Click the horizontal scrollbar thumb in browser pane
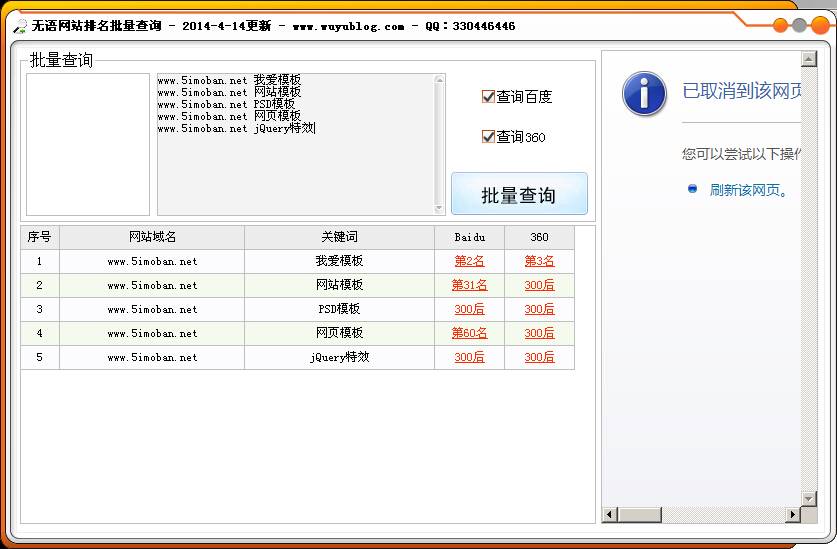837x549 pixels. 639,514
